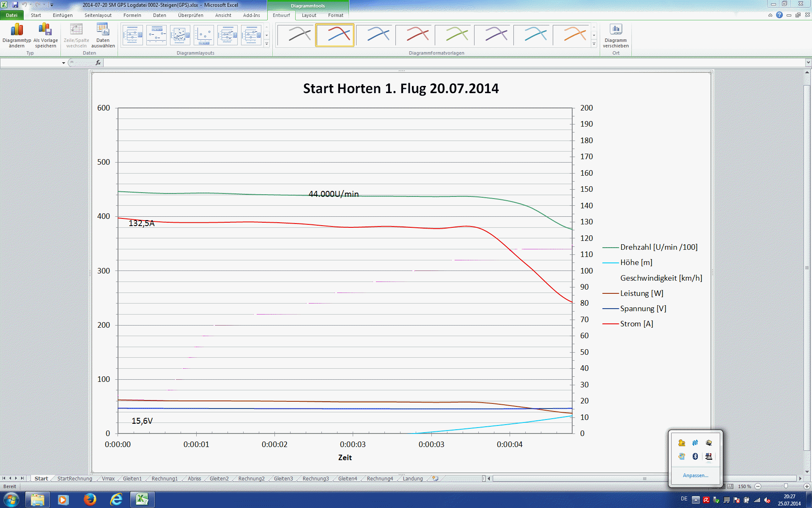The height and width of the screenshot is (508, 812).
Task: Click the Bluetooth tray icon
Action: tap(695, 456)
